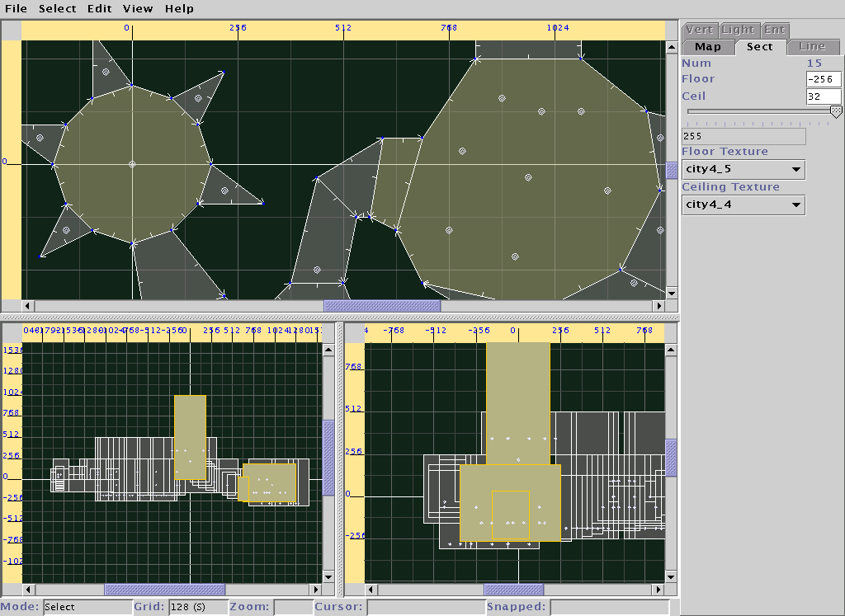Open the Select menu

point(58,9)
